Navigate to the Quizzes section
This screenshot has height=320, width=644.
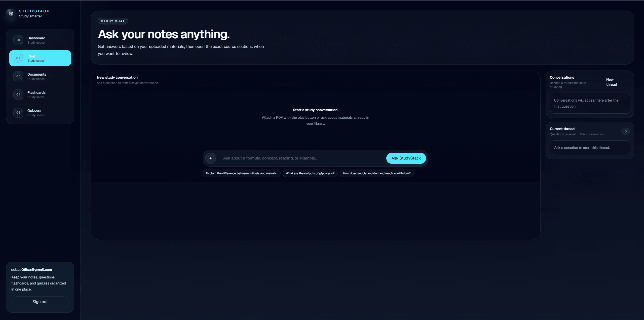pos(40,113)
